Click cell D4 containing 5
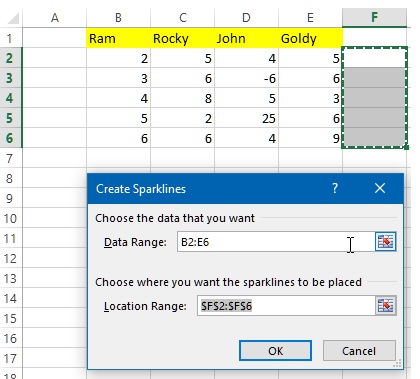Image resolution: width=420 pixels, height=379 pixels. click(x=246, y=98)
